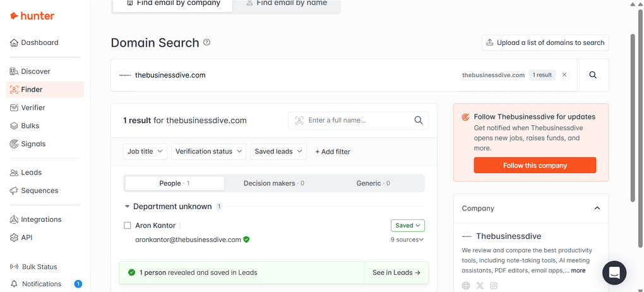Open company website globe icon
This screenshot has width=644, height=292.
(x=466, y=286)
